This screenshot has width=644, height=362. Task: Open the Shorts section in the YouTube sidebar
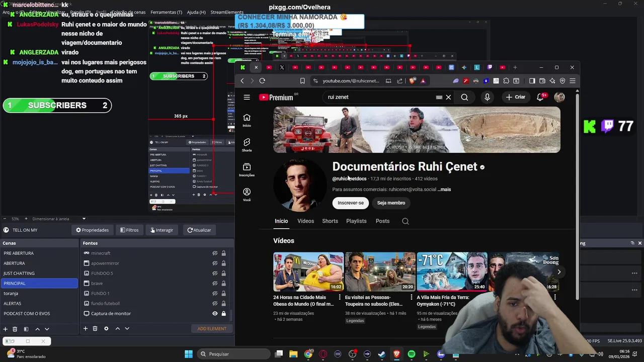(247, 145)
